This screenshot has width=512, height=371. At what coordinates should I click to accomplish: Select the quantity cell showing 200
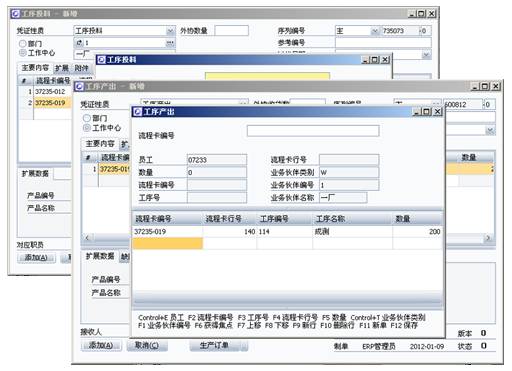(x=418, y=232)
